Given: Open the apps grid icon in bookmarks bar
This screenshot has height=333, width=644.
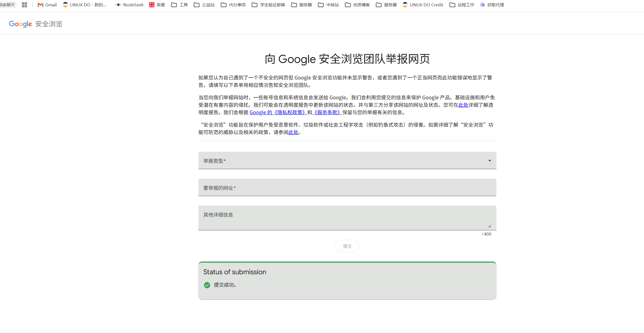Looking at the screenshot, I should click(24, 5).
